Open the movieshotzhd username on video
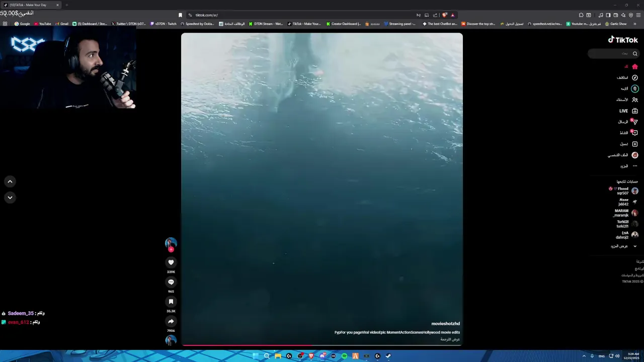This screenshot has height=362, width=644. pyautogui.click(x=445, y=324)
